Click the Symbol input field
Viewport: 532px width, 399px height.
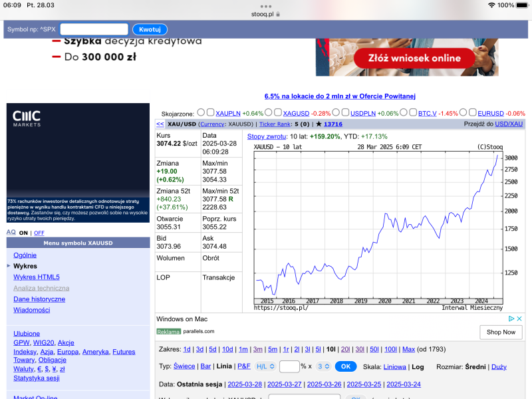pos(94,29)
